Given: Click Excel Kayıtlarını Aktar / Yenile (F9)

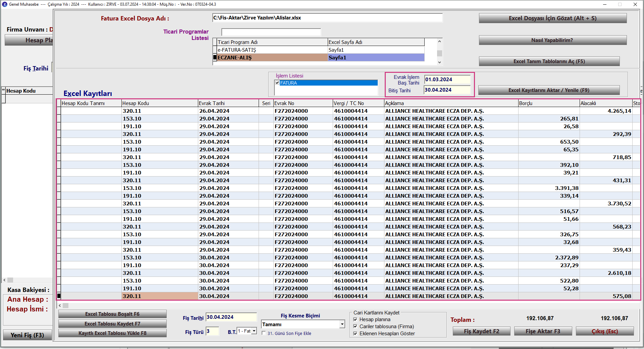Looking at the screenshot, I should pos(549,90).
